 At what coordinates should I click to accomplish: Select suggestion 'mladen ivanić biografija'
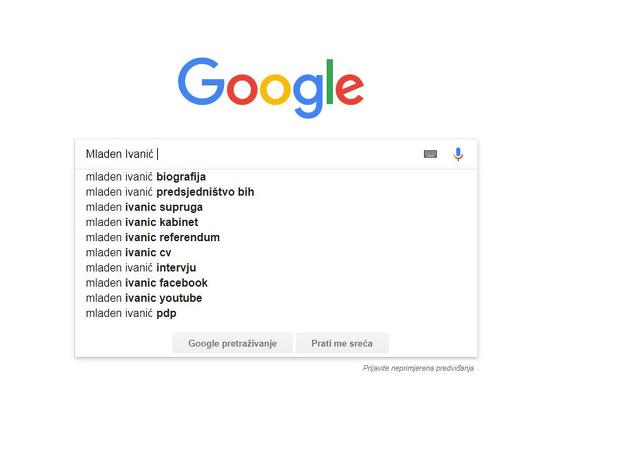click(145, 177)
